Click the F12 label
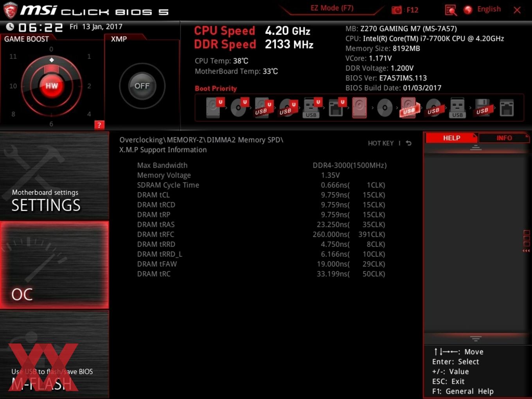Image resolution: width=532 pixels, height=399 pixels. coord(412,10)
